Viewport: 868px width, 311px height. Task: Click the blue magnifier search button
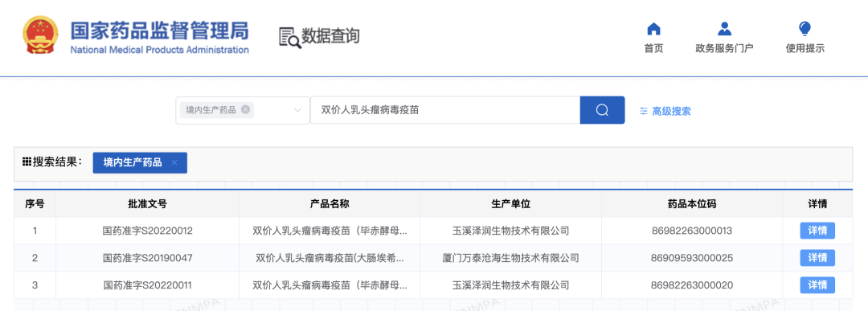[x=602, y=110]
